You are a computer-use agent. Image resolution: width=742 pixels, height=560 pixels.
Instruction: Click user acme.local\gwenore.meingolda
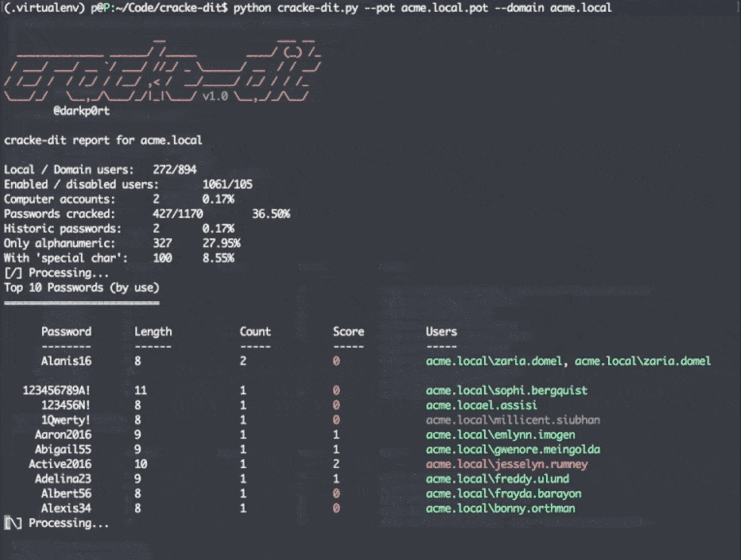click(513, 450)
